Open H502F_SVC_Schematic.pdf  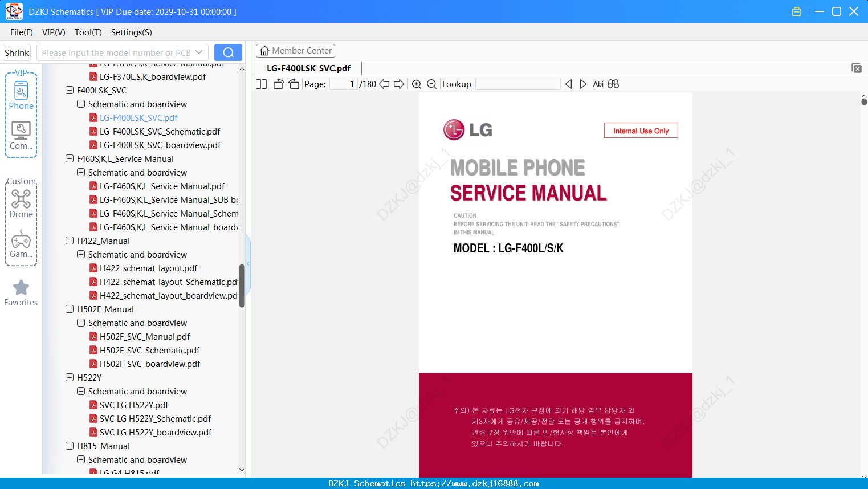click(x=149, y=351)
